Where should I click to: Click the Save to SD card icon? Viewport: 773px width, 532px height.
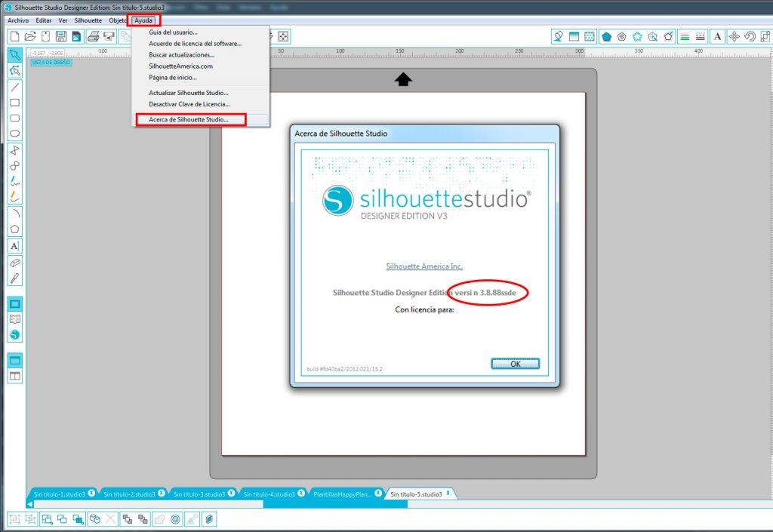click(76, 36)
